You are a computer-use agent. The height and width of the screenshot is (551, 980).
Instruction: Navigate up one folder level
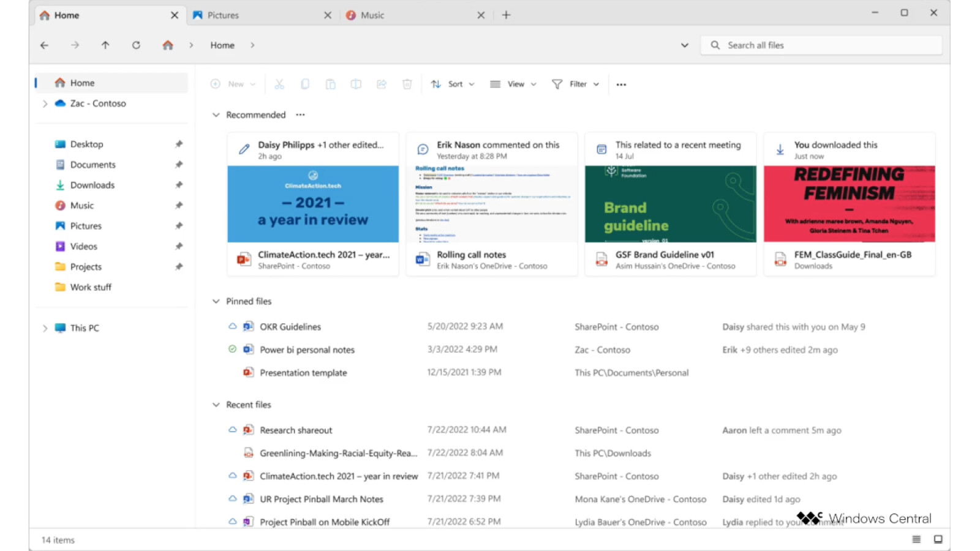(x=105, y=45)
